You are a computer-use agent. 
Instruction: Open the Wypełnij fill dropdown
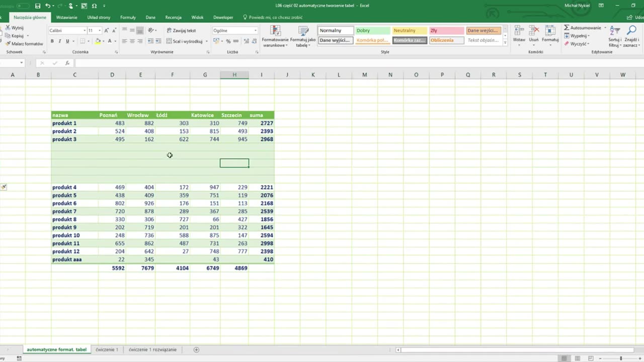[577, 36]
